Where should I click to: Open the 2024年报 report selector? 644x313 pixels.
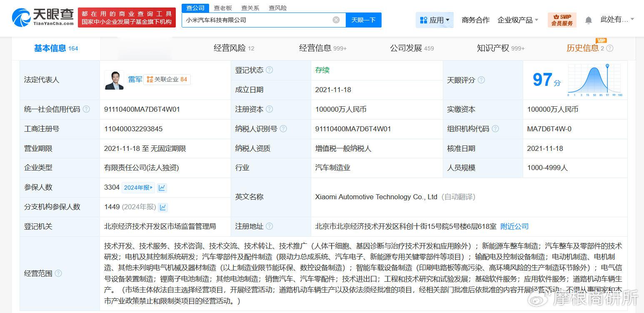coord(138,188)
